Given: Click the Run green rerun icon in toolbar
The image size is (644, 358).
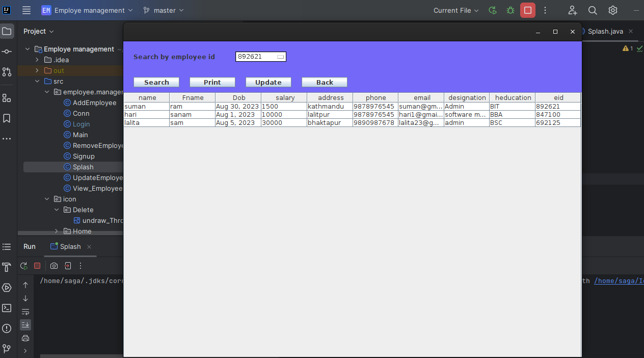Looking at the screenshot, I should click(x=492, y=10).
